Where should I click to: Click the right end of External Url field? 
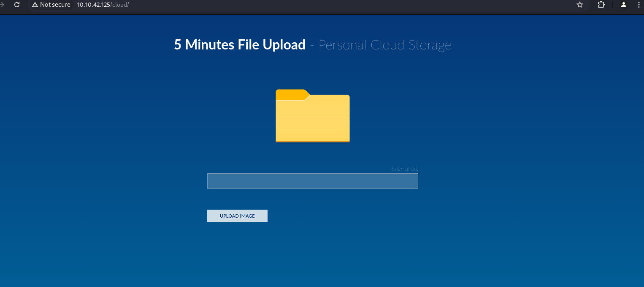(x=411, y=181)
